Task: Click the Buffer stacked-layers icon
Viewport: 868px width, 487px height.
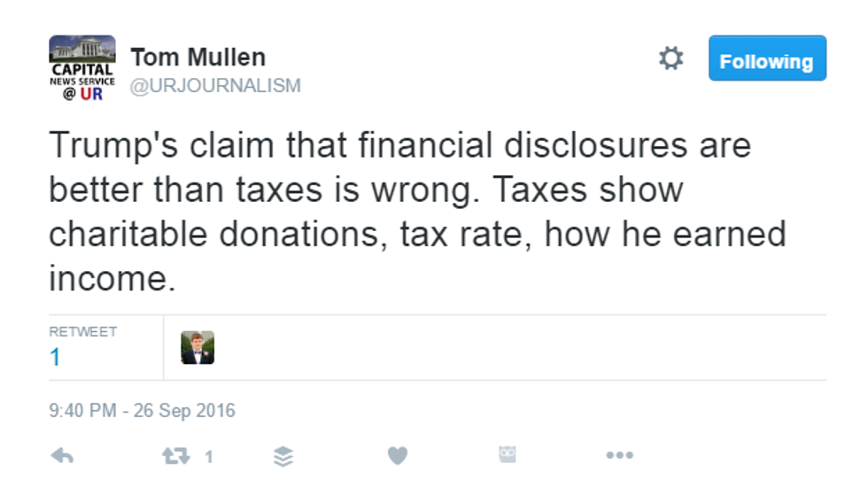Action: pyautogui.click(x=283, y=456)
